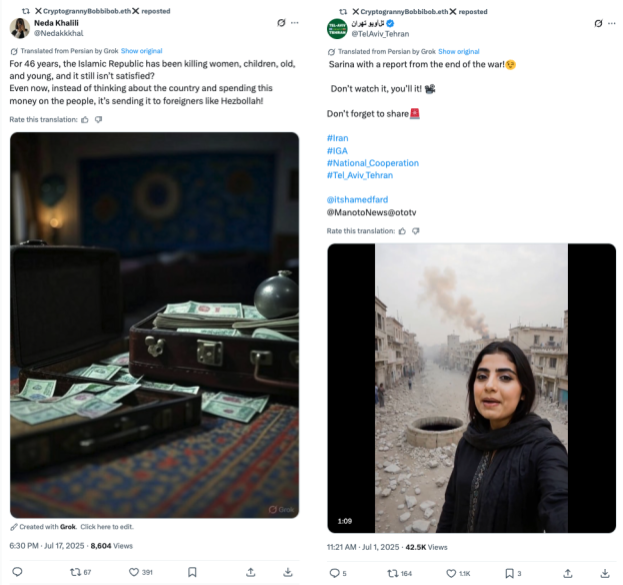Bookmark the left post

tap(191, 572)
